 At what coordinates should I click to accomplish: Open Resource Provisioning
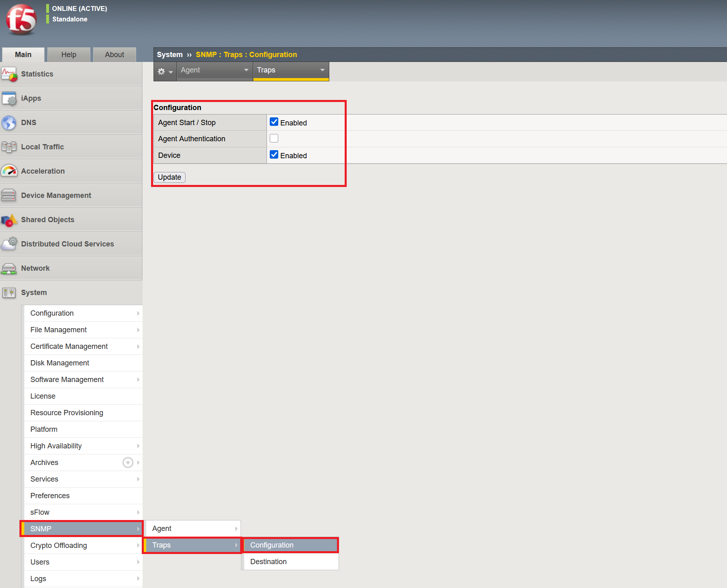(x=83, y=413)
